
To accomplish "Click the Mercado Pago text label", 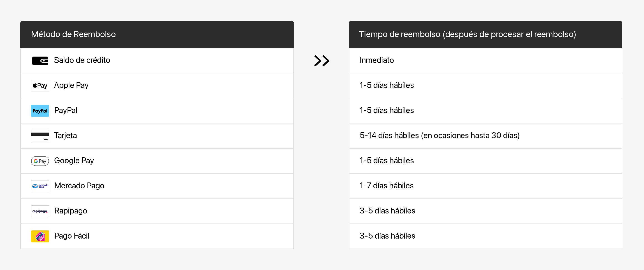I will coord(79,186).
